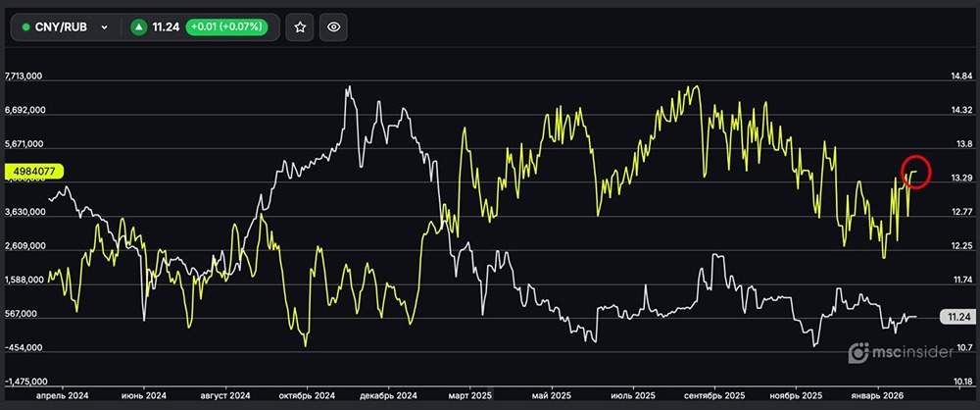Click the ноябрь 2025 time axis label

pos(795,396)
